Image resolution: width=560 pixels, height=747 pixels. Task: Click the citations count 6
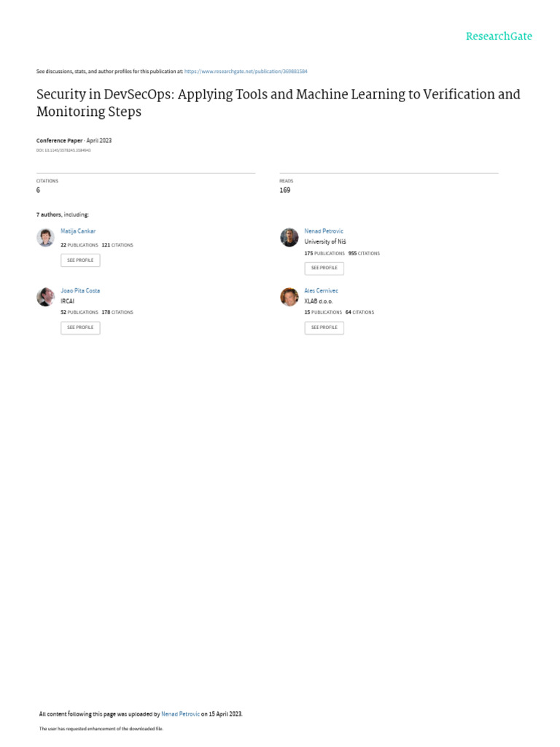point(38,190)
